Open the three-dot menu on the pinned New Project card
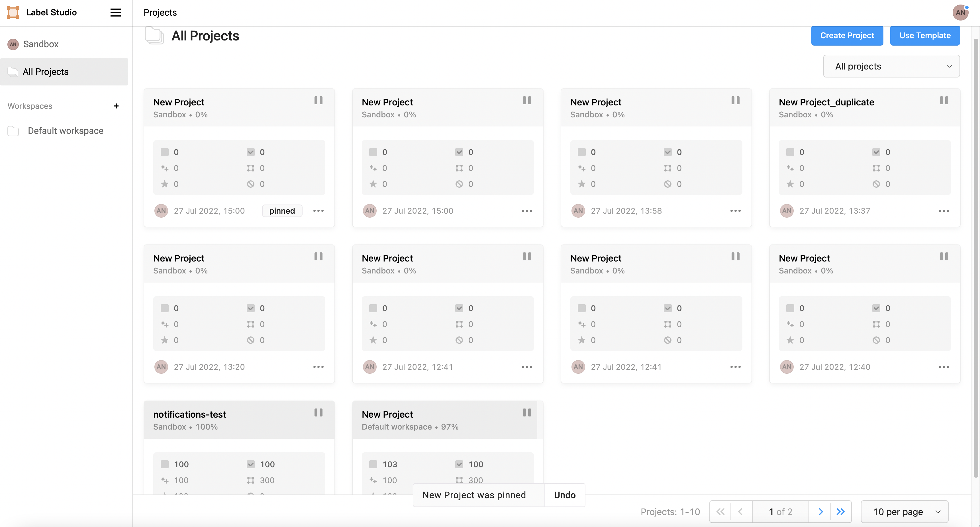Image resolution: width=980 pixels, height=527 pixels. 318,211
